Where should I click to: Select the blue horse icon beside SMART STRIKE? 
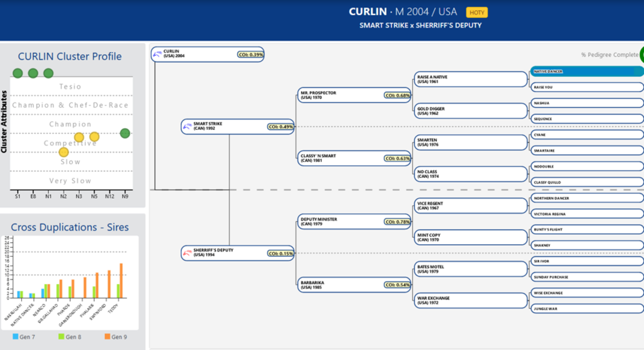(x=187, y=126)
